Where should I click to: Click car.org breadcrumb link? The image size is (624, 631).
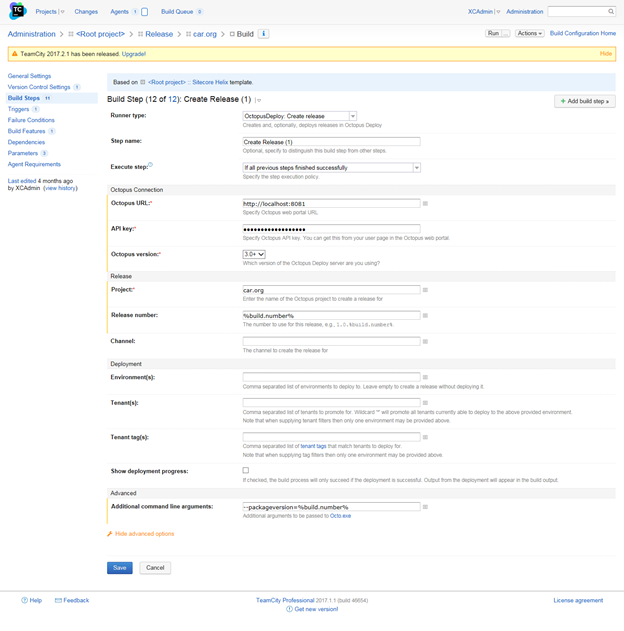[205, 34]
